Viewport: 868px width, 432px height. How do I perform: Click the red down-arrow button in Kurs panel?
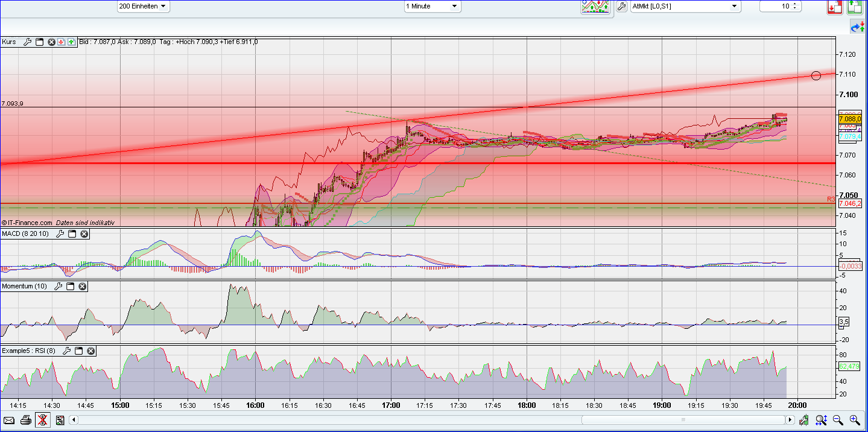click(62, 42)
